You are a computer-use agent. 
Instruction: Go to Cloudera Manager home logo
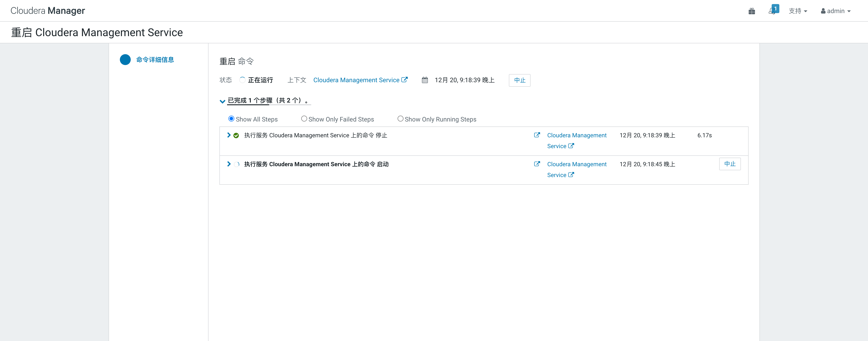[47, 11]
